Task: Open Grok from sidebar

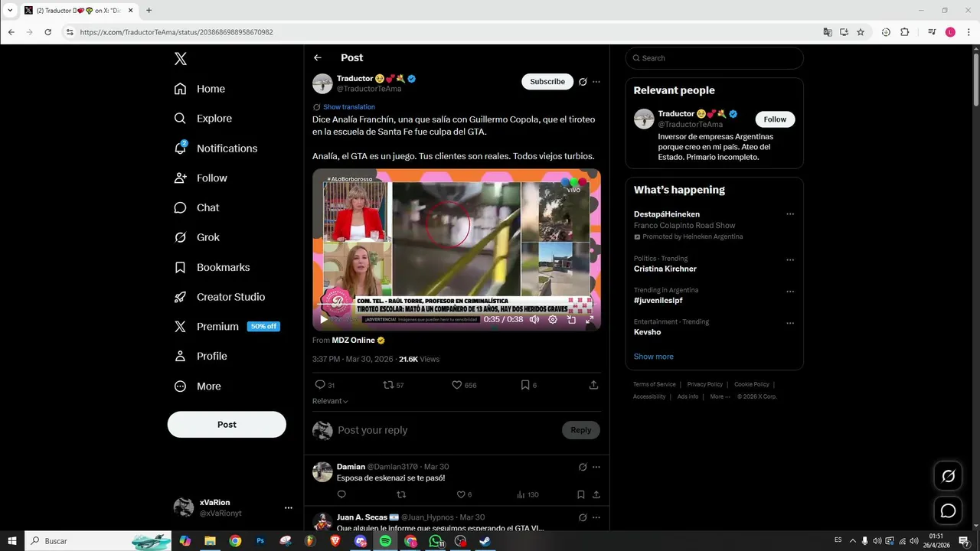Action: 197,237
